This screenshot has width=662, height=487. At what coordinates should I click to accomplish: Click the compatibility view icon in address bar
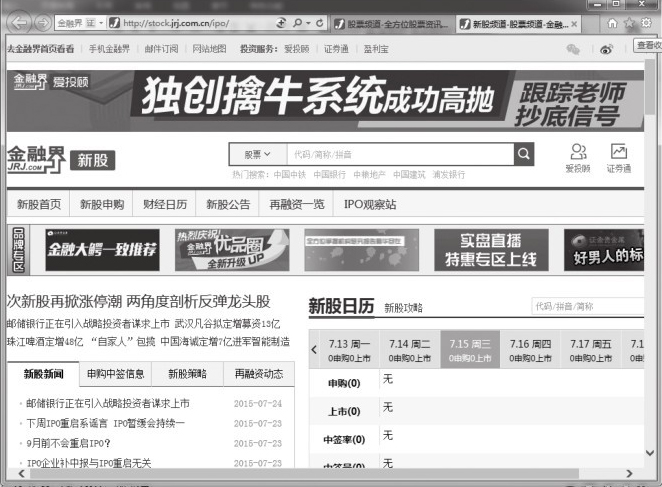pyautogui.click(x=282, y=23)
